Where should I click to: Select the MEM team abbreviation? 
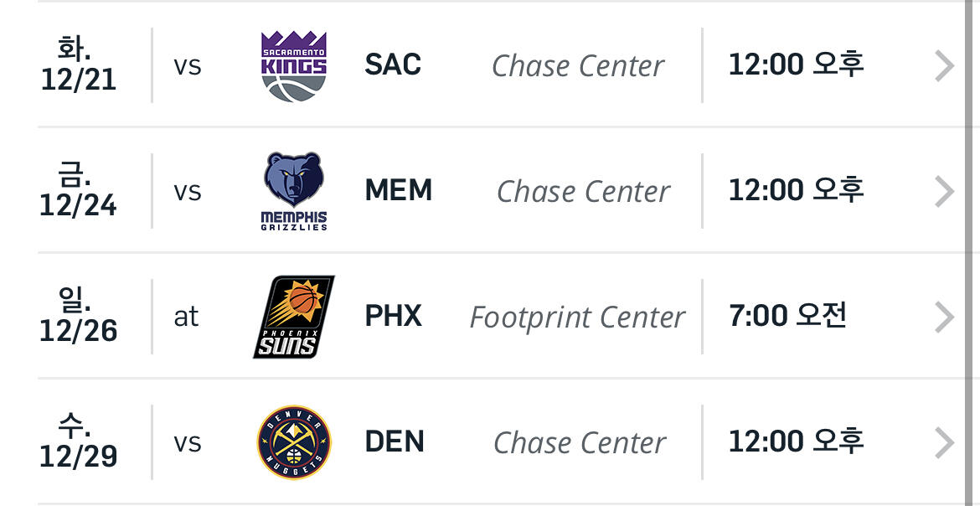398,191
